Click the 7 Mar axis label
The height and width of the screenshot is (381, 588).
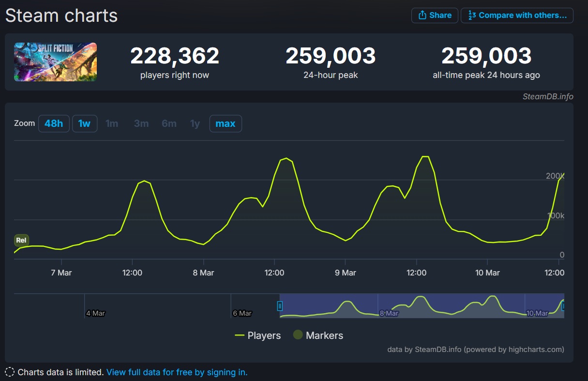tap(61, 273)
